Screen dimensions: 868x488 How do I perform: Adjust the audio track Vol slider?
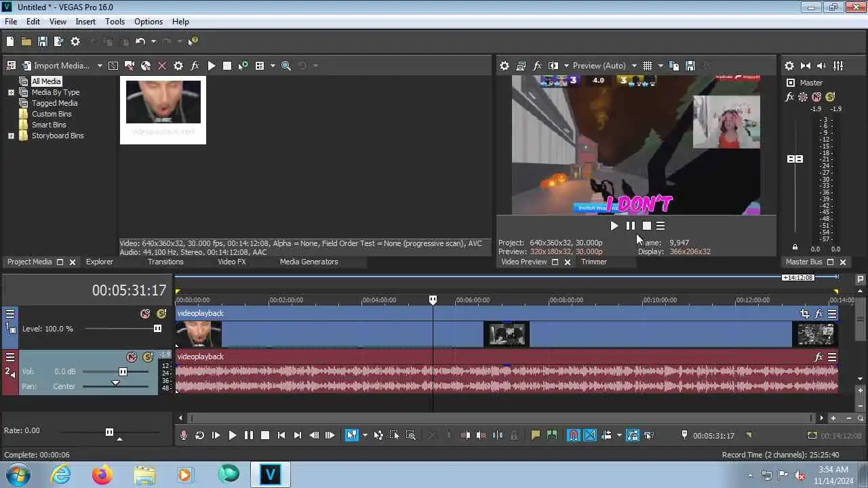123,371
